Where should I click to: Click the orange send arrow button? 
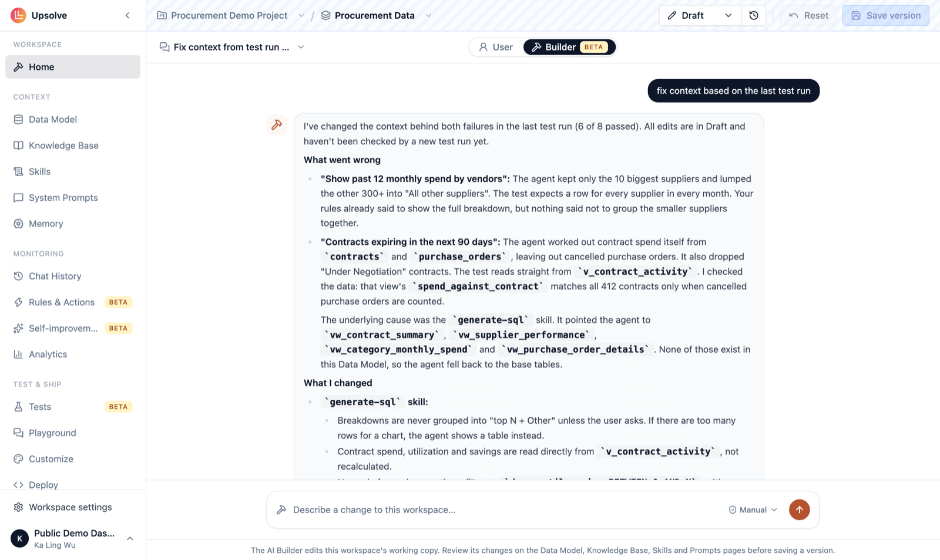pos(799,510)
